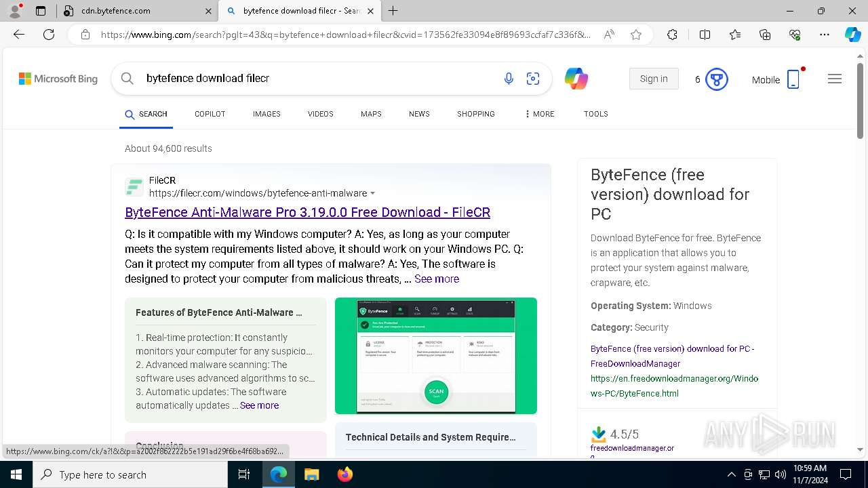Open the Favorites list icon
Viewport: 868px width, 488px height.
pos(735,35)
